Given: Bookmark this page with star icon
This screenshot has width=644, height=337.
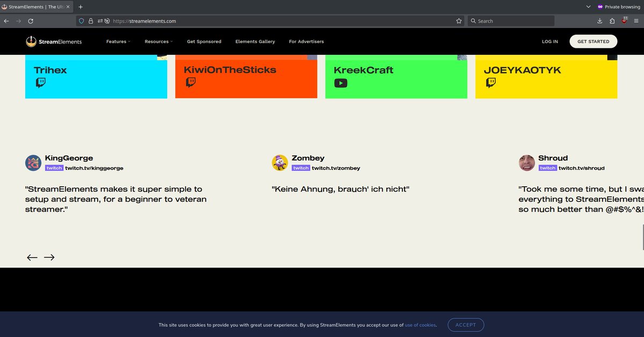Looking at the screenshot, I should point(459,21).
